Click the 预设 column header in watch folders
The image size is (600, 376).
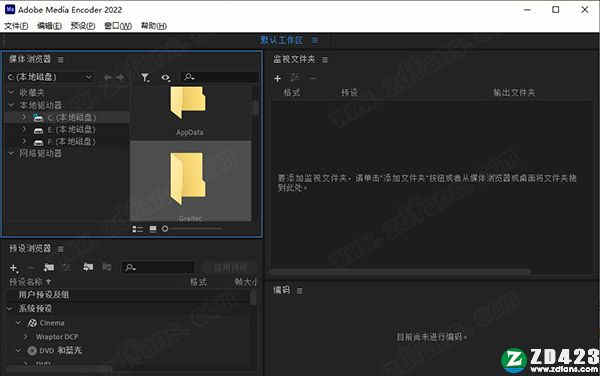[349, 93]
